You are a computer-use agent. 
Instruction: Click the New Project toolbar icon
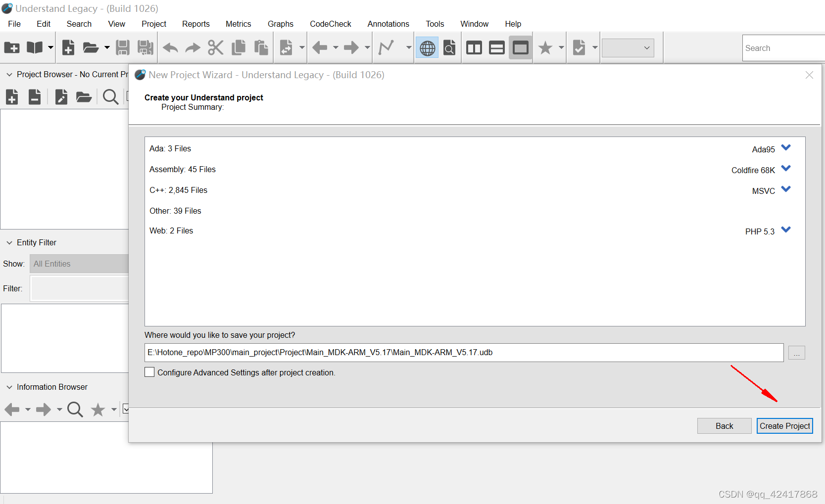(12, 48)
